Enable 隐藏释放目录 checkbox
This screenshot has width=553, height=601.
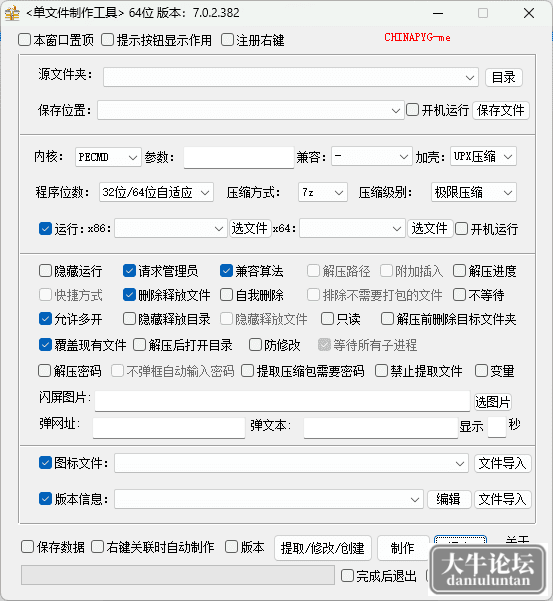tap(130, 319)
